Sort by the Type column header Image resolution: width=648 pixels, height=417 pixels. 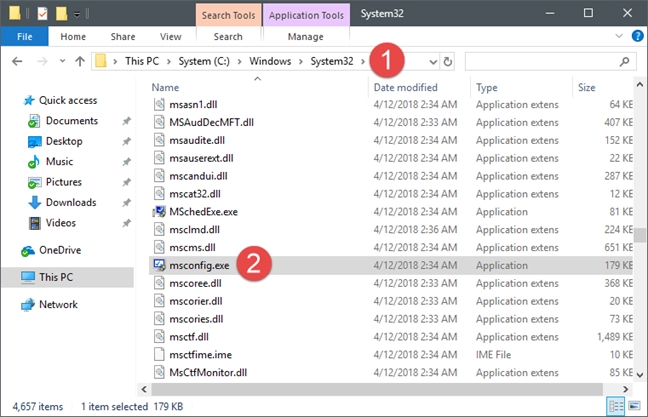point(486,88)
